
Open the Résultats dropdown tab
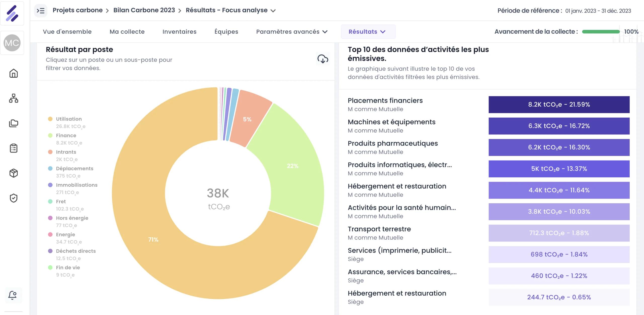(368, 32)
